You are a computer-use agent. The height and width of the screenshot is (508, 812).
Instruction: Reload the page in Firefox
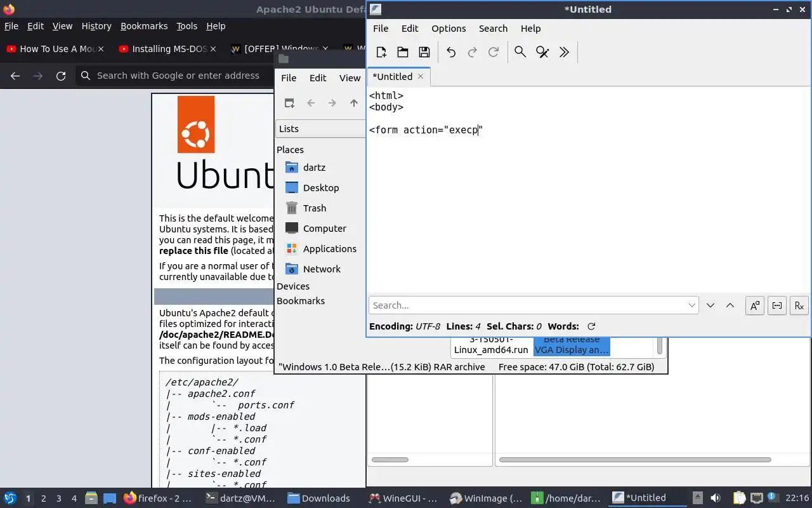61,76
